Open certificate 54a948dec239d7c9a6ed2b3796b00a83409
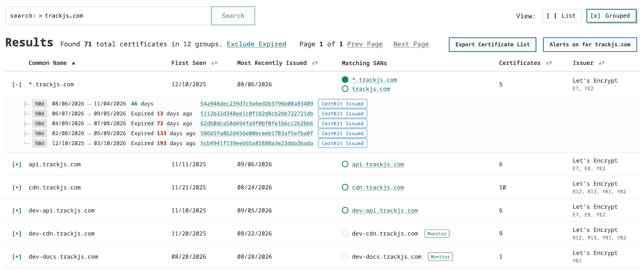The image size is (644, 270). (257, 104)
